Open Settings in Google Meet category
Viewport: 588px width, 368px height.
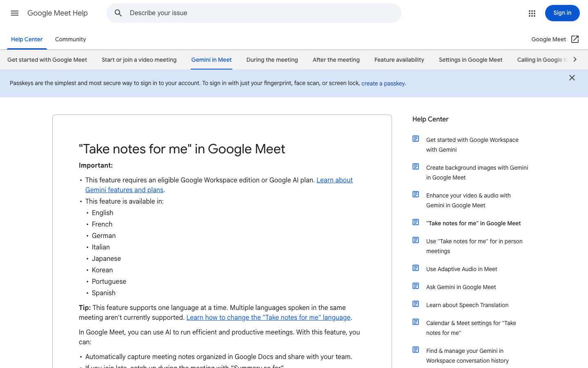470,60
